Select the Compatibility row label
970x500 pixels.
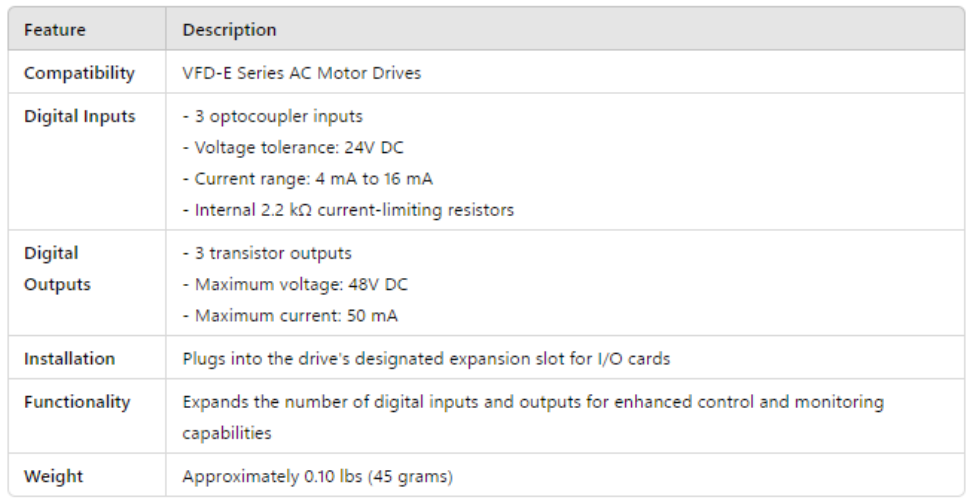pyautogui.click(x=79, y=73)
